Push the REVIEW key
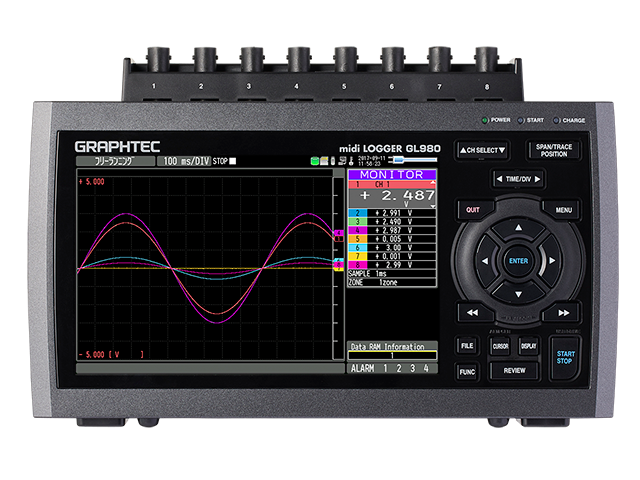 click(514, 371)
